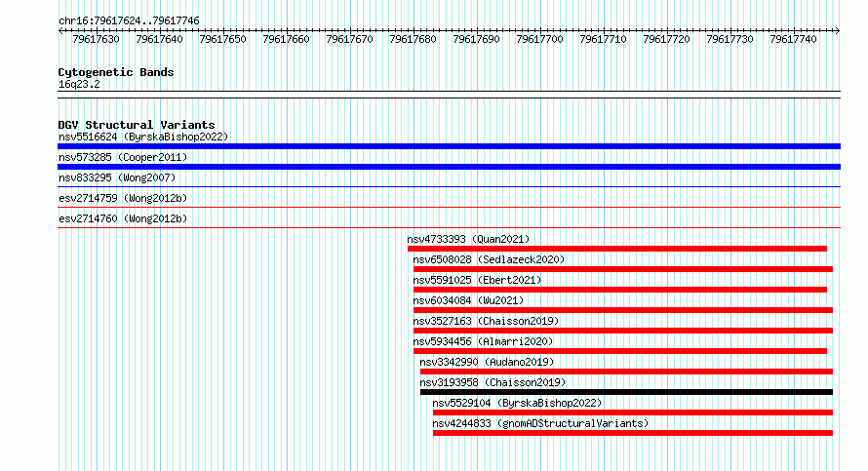Select ruler position 79617730
Viewport: 868px width, 471px height.
[x=730, y=39]
